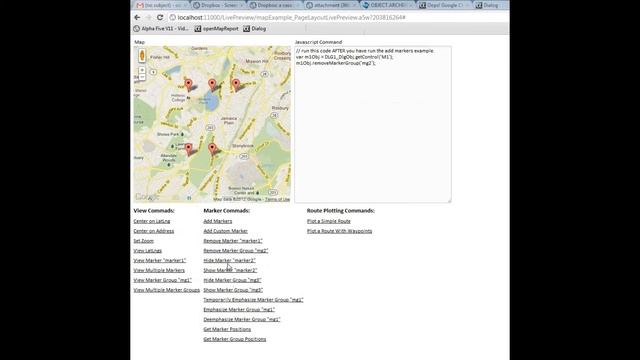Click the red marker above the blue pond
Screen dimensions: 640x360
tap(212, 84)
